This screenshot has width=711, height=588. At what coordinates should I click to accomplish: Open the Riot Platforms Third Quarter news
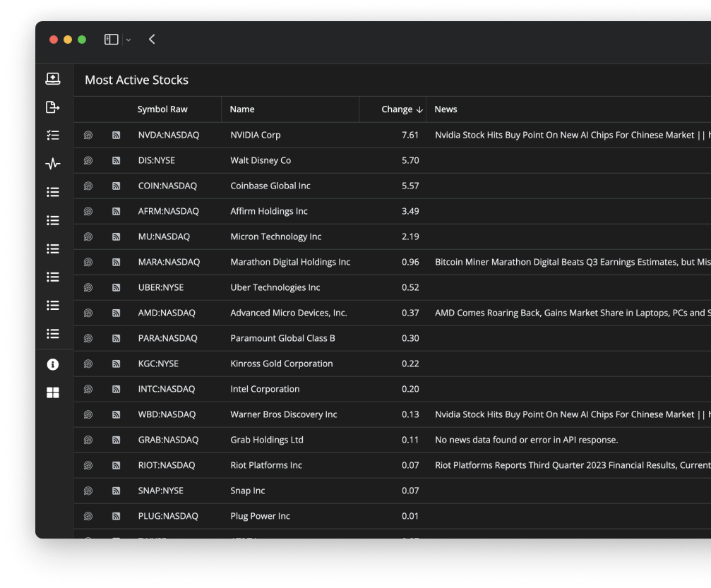click(573, 465)
